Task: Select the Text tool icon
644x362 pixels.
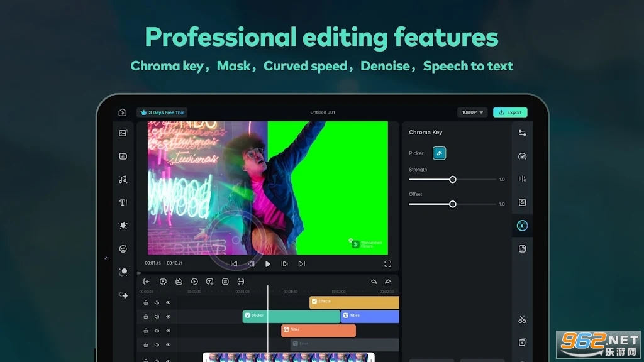Action: pyautogui.click(x=123, y=202)
